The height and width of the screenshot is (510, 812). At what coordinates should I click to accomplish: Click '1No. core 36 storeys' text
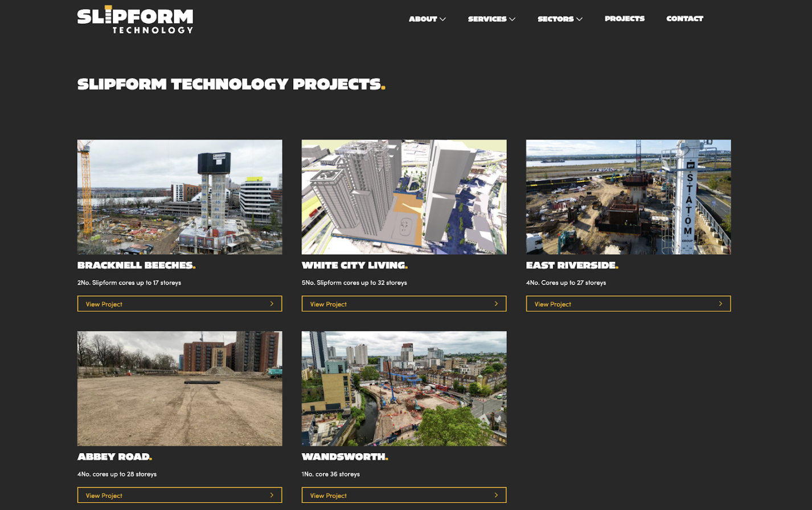click(331, 474)
